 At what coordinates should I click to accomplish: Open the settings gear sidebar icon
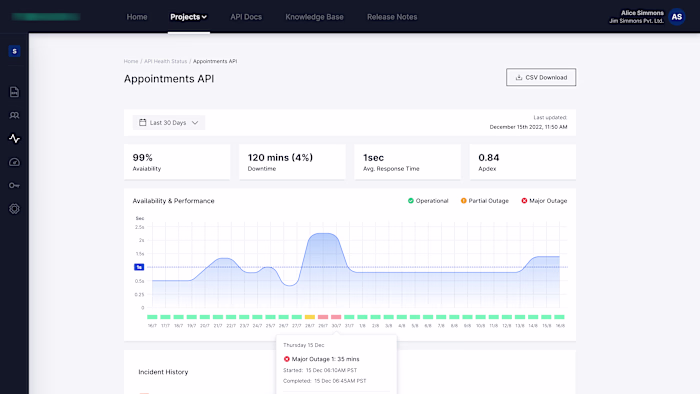[14, 208]
